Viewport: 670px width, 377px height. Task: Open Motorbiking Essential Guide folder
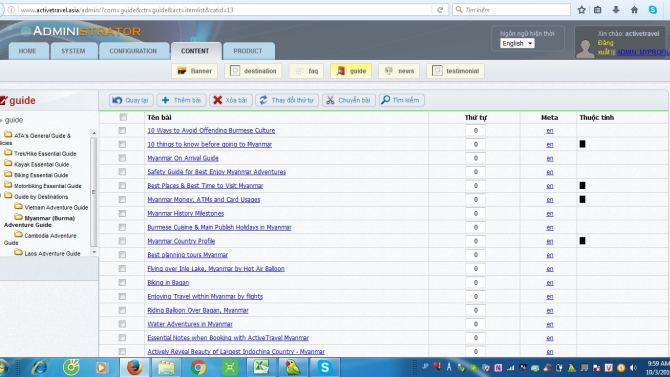47,186
